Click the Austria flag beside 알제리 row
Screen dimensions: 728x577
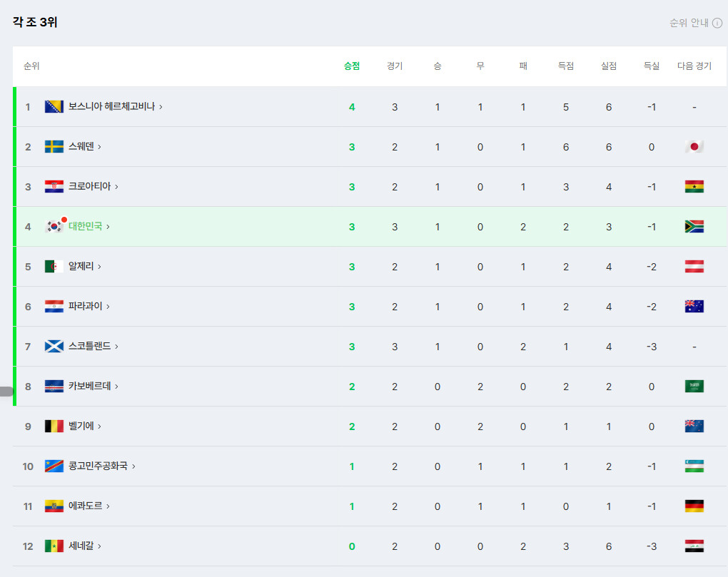pos(694,266)
